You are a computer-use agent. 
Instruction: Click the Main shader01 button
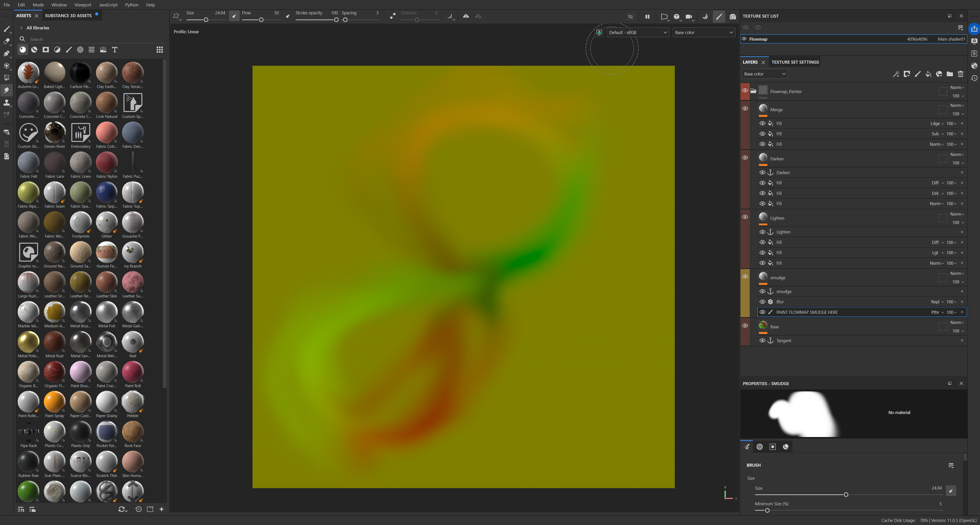[x=951, y=39]
